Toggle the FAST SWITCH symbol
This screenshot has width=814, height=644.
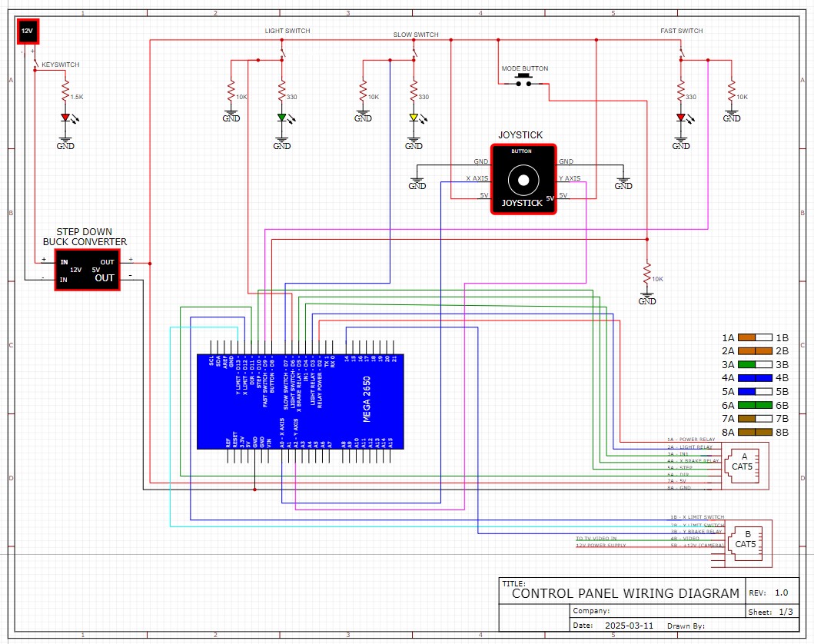coord(681,51)
